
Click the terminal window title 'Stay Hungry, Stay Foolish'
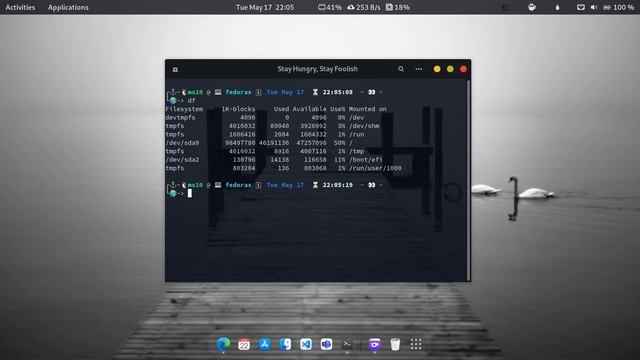tap(318, 69)
